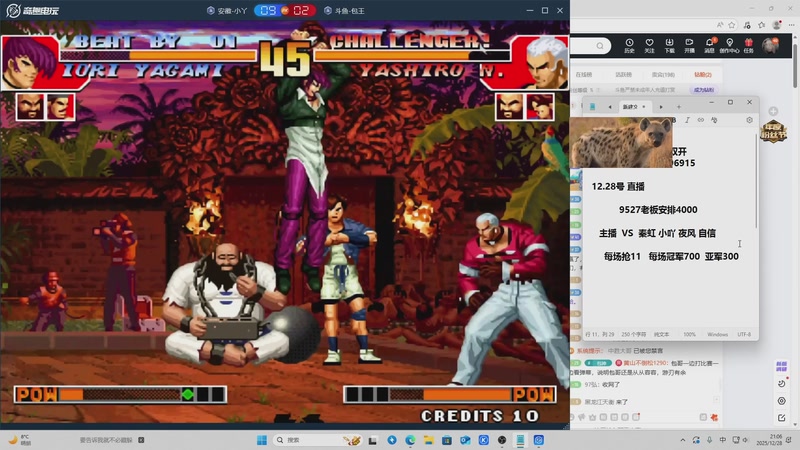The height and width of the screenshot is (450, 800).
Task: Open File Explorer from taskbar
Action: [429, 440]
